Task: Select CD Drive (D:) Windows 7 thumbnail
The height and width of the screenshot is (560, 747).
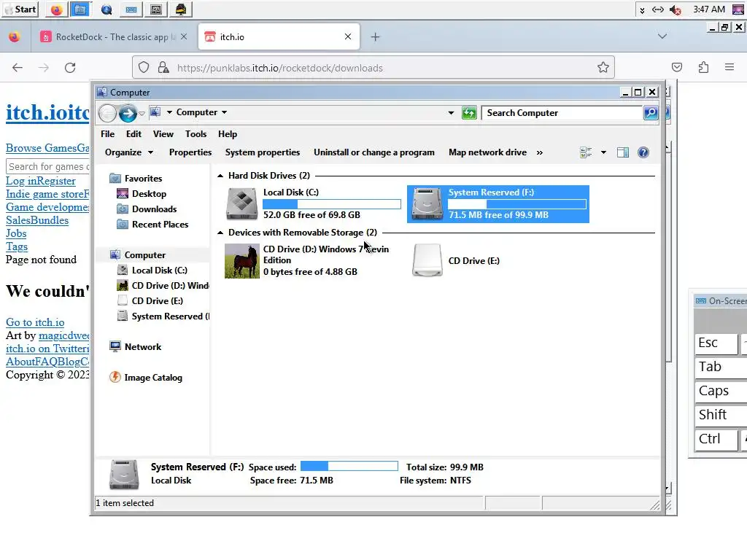Action: (242, 261)
